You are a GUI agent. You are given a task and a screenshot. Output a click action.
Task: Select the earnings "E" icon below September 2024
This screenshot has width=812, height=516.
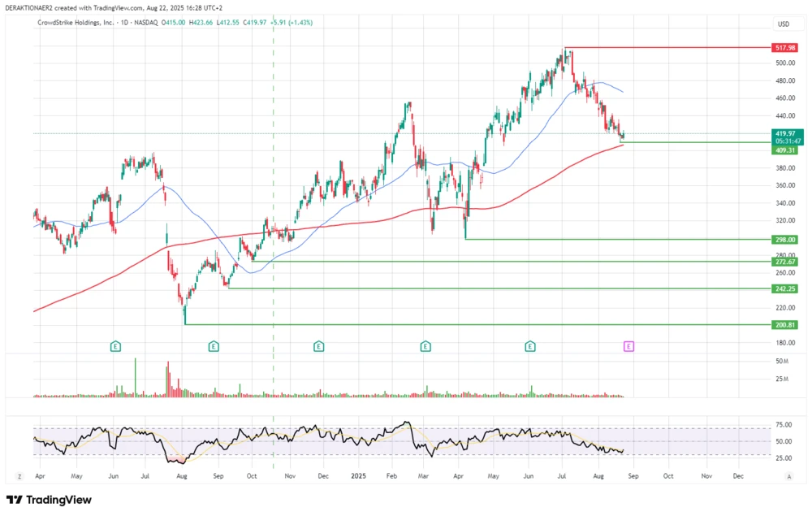click(x=214, y=345)
